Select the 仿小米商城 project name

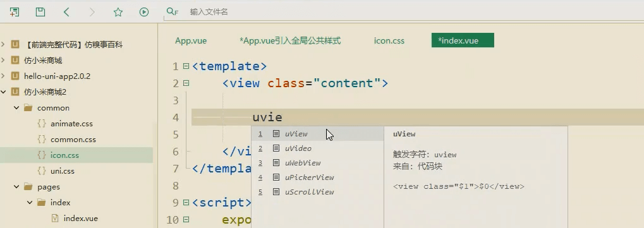tap(43, 61)
